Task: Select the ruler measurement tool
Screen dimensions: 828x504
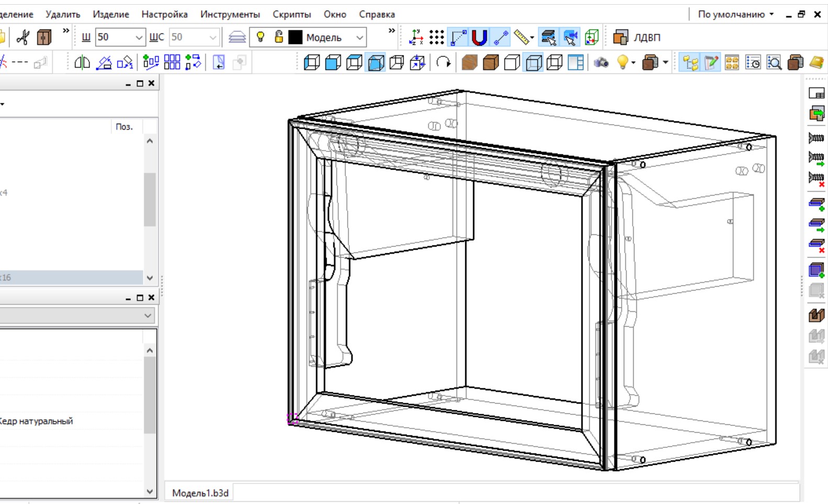Action: pyautogui.click(x=522, y=37)
